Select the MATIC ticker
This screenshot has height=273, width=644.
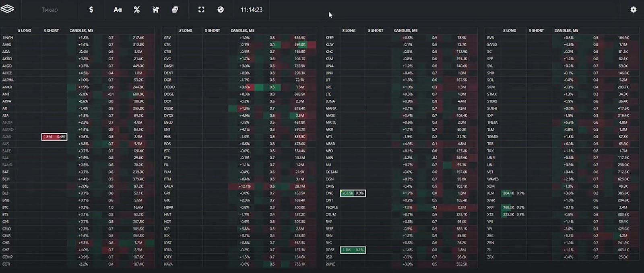(x=331, y=123)
